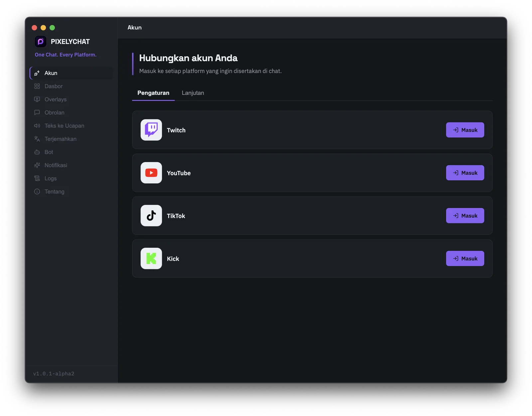The height and width of the screenshot is (416, 532).
Task: Click 'One Chat. Every Platform.' tagline
Action: 66,55
